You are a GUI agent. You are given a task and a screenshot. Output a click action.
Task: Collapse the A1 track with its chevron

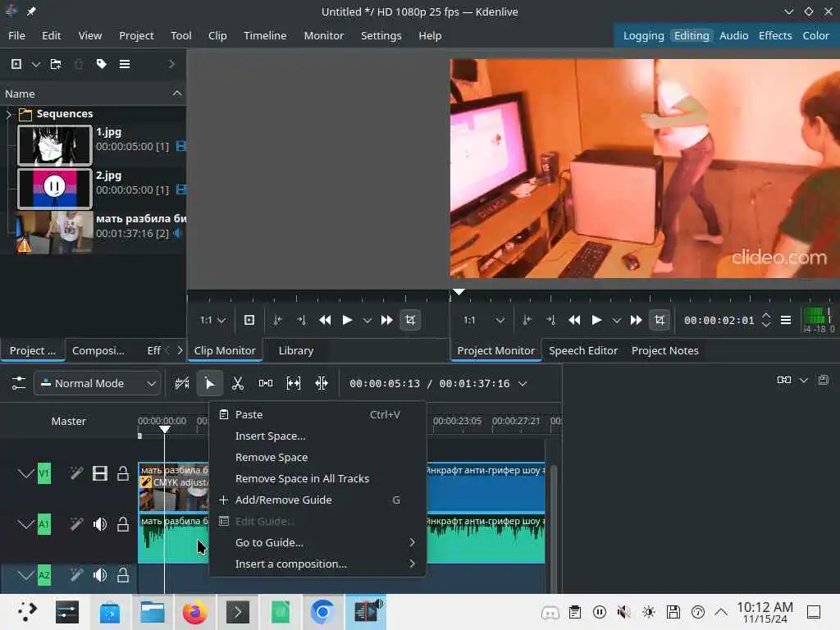pos(25,524)
